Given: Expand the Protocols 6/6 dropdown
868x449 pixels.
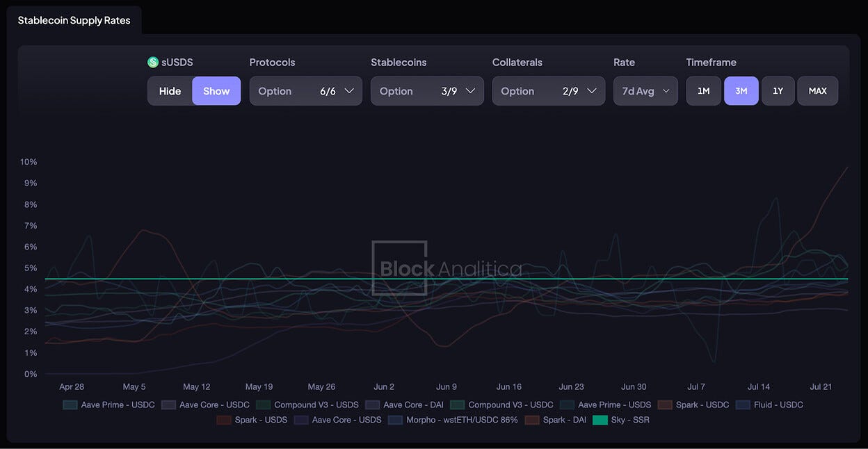Looking at the screenshot, I should point(306,91).
